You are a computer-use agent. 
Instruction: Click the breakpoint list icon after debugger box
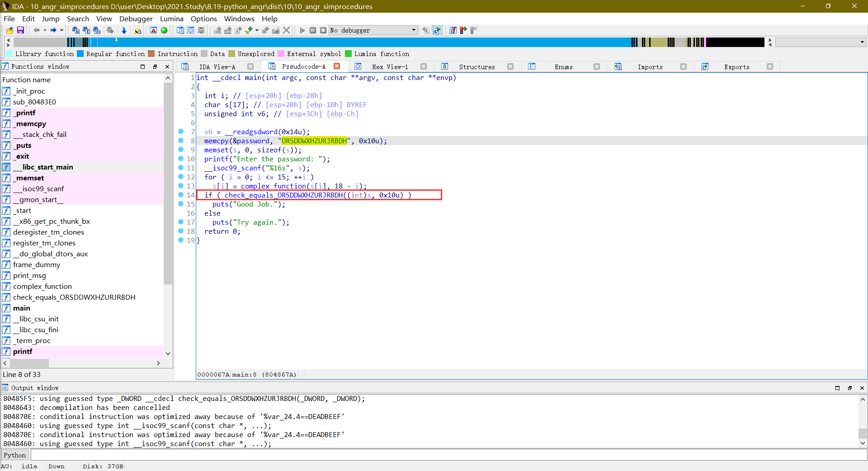point(453,30)
